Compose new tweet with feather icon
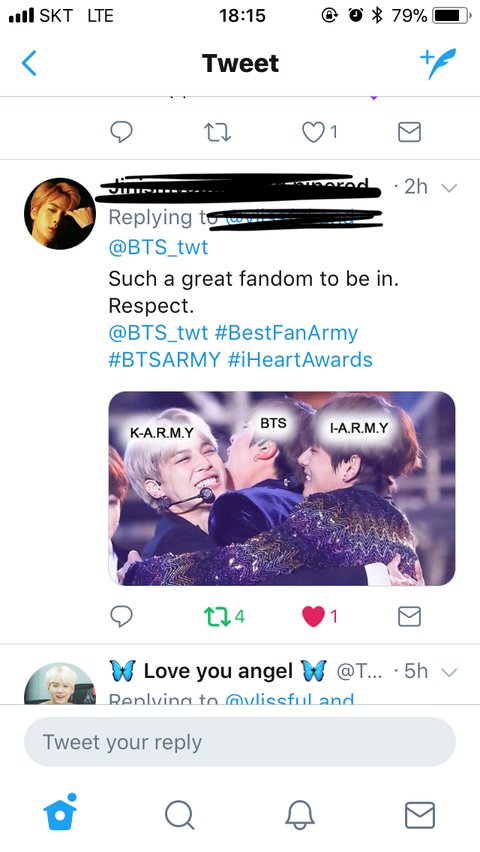Image resolution: width=480 pixels, height=852 pixels. (438, 64)
